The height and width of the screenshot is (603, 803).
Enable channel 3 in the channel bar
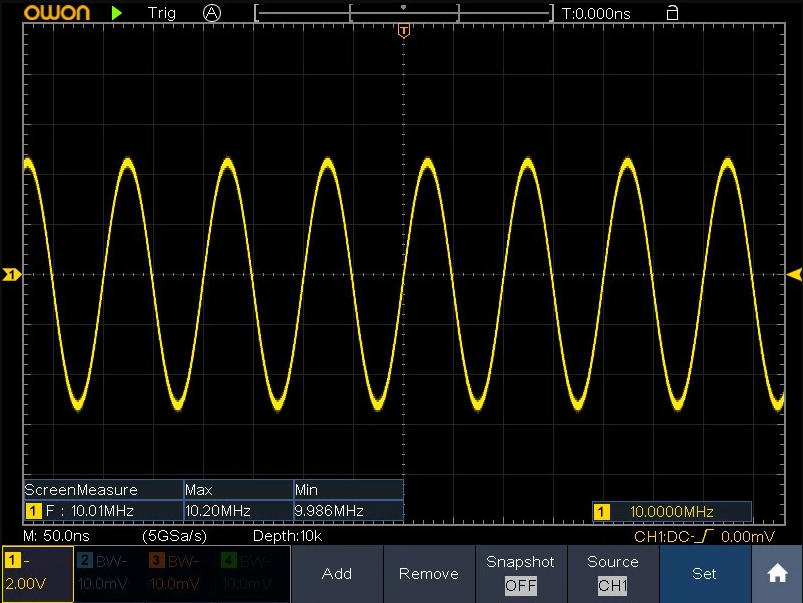click(181, 574)
